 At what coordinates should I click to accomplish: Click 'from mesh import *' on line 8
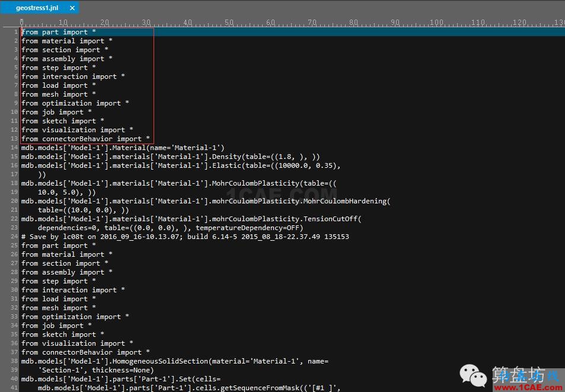point(58,94)
